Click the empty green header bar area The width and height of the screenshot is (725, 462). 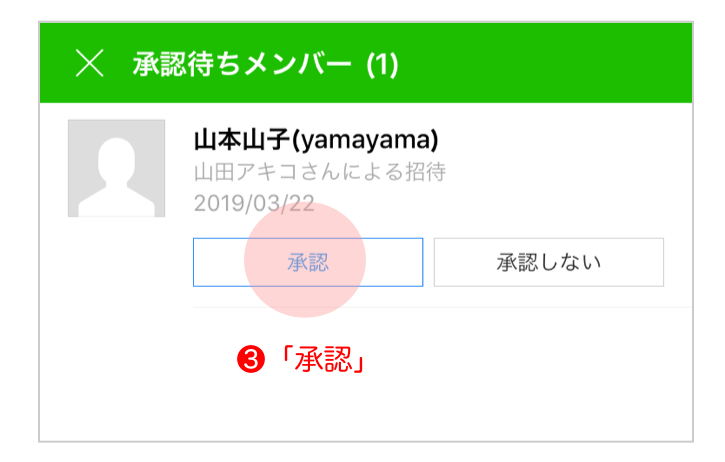coord(546,63)
